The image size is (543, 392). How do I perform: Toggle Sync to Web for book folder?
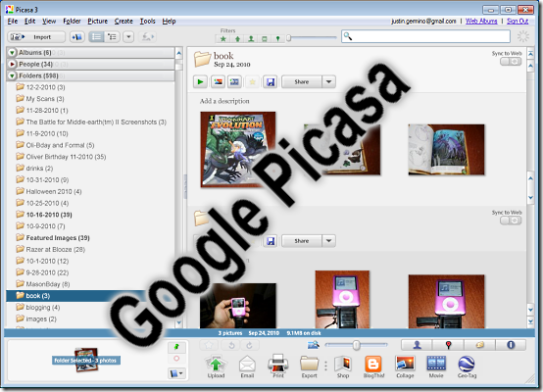click(x=511, y=62)
